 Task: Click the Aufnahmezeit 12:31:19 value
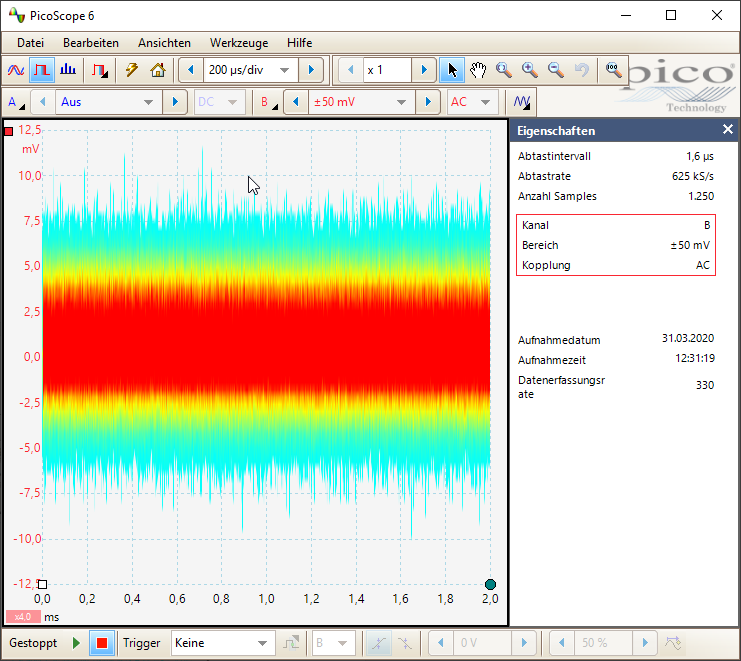695,358
